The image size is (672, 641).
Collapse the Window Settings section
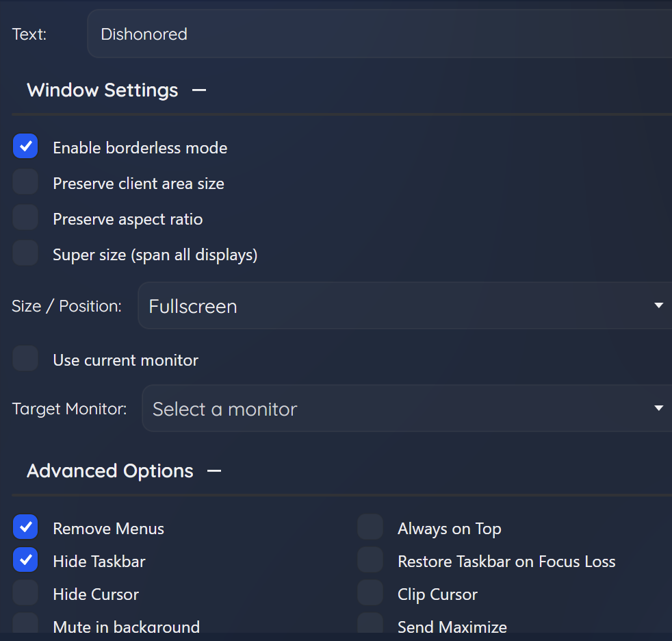point(199,90)
